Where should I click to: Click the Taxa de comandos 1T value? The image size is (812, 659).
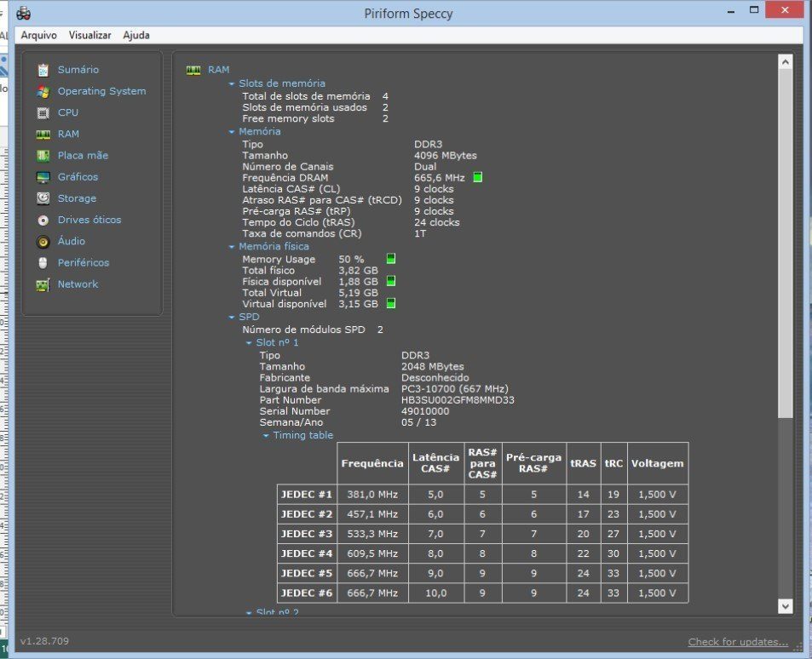pos(420,234)
